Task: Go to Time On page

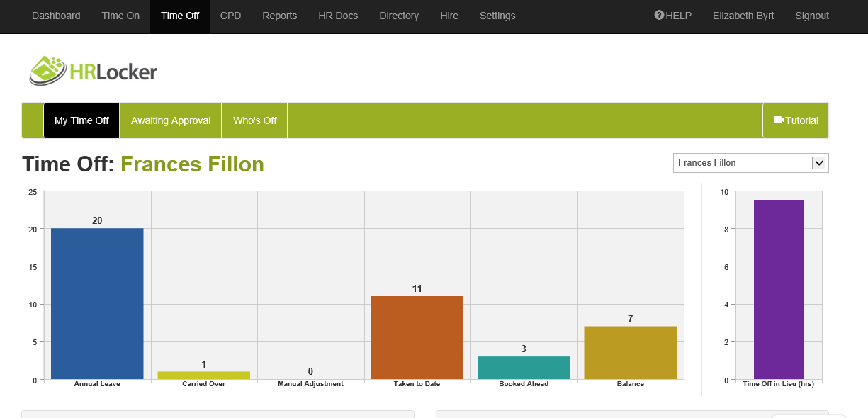Action: coord(120,16)
